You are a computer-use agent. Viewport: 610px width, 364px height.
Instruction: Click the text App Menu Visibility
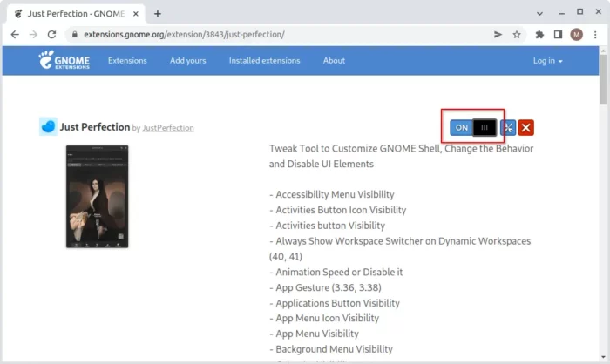pyautogui.click(x=317, y=334)
